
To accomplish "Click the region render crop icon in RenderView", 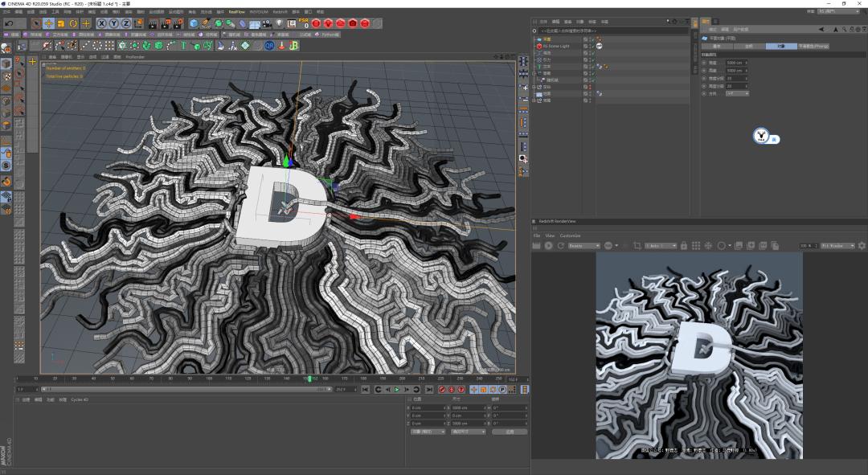I will pyautogui.click(x=637, y=246).
